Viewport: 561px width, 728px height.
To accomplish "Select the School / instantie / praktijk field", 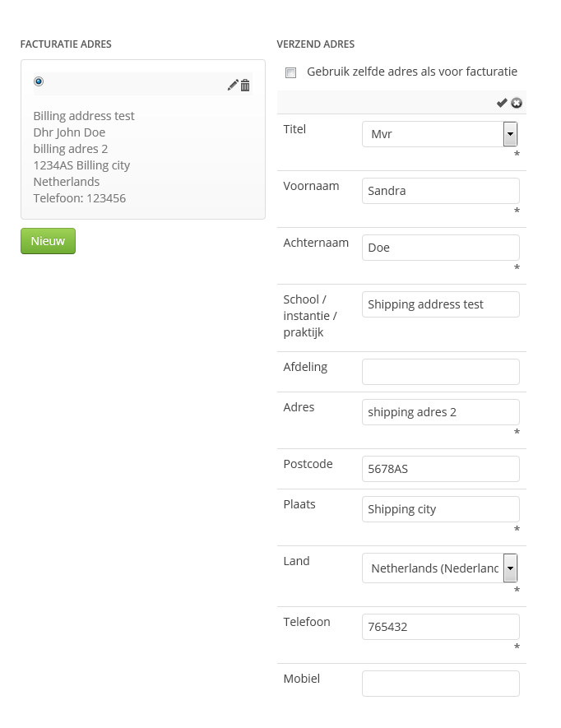I will (x=440, y=304).
